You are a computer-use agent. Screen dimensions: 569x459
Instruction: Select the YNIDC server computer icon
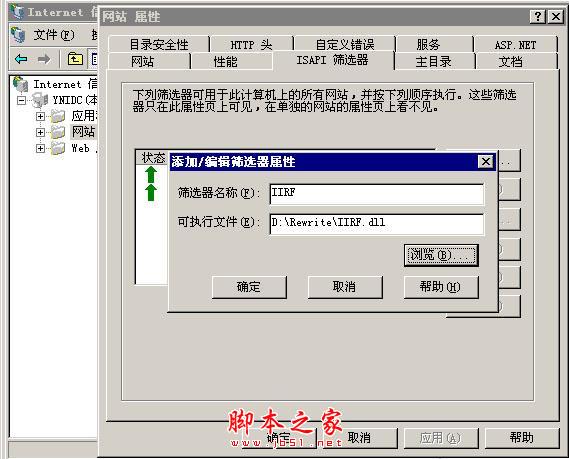point(40,100)
